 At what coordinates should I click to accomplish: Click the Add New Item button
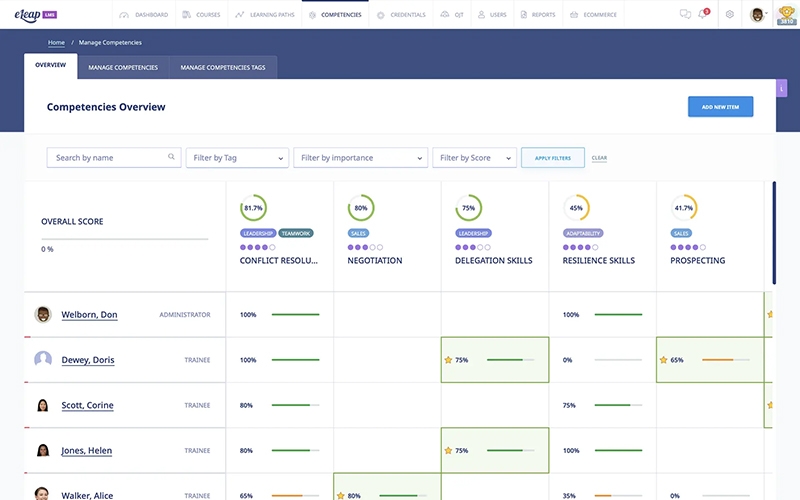tap(720, 107)
